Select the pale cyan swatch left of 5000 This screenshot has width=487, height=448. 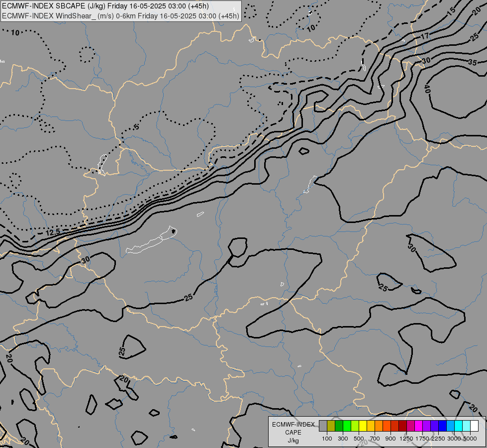tap(467, 426)
